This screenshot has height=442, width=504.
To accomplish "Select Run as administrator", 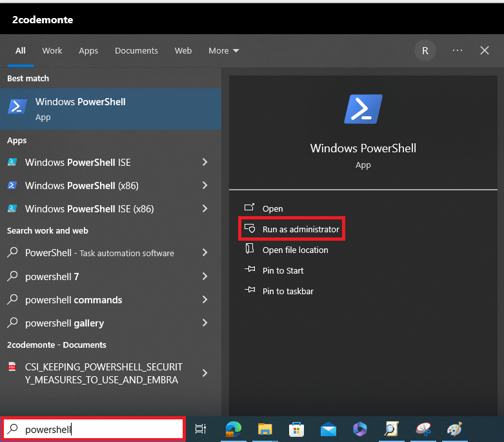I will [x=300, y=229].
